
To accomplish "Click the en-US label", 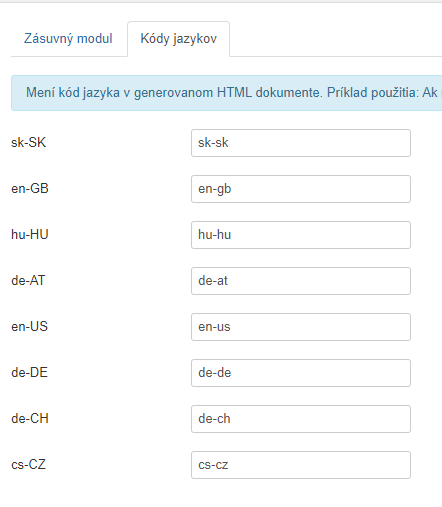I will point(29,327).
